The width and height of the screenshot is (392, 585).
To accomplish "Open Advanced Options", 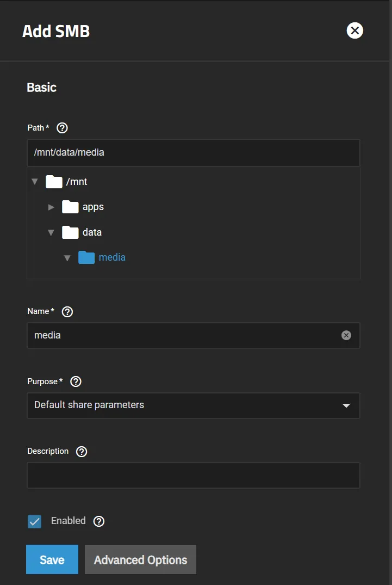I will tap(140, 559).
